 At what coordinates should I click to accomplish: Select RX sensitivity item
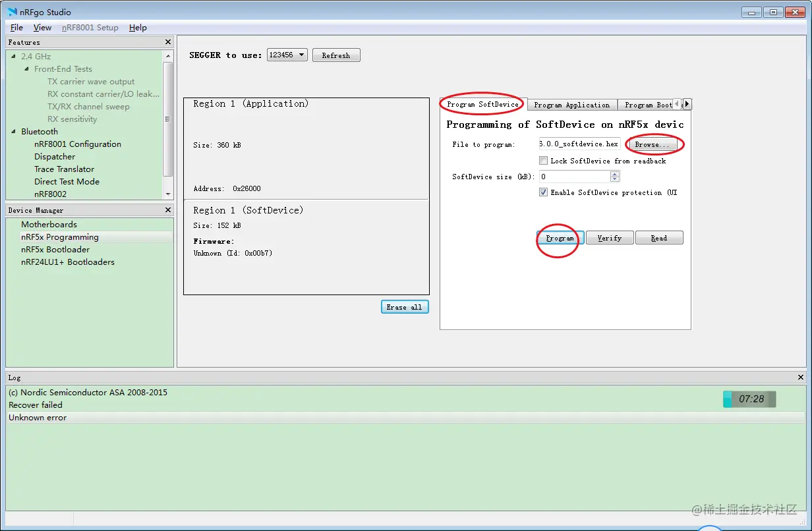72,119
